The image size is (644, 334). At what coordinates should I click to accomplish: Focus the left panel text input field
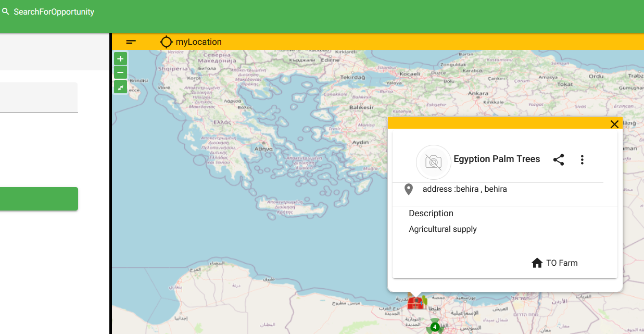pyautogui.click(x=39, y=97)
